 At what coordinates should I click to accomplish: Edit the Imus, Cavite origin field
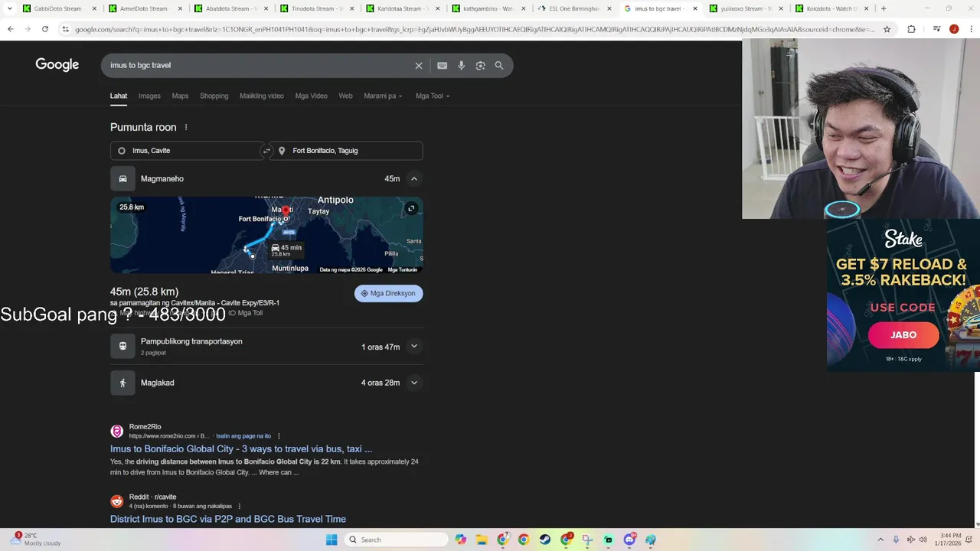[187, 151]
